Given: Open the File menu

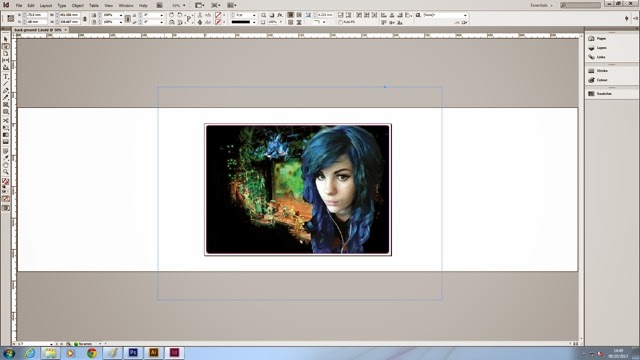Looking at the screenshot, I should [19, 6].
